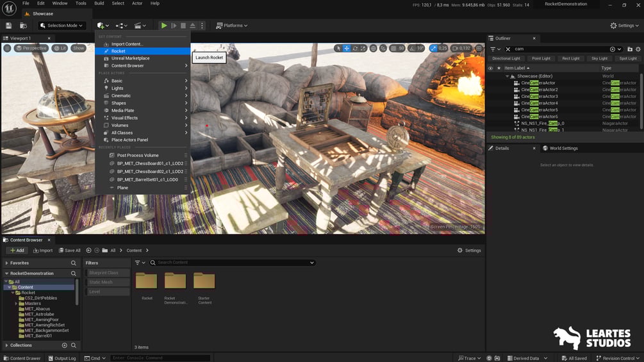Open the Perspective view mode menu
The width and height of the screenshot is (644, 362).
(31, 49)
